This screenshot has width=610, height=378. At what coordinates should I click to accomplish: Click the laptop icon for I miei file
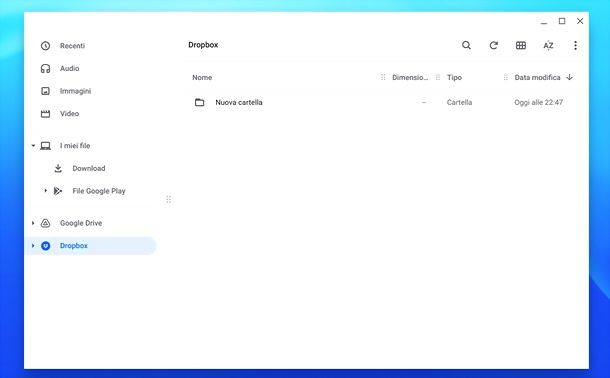click(46, 146)
